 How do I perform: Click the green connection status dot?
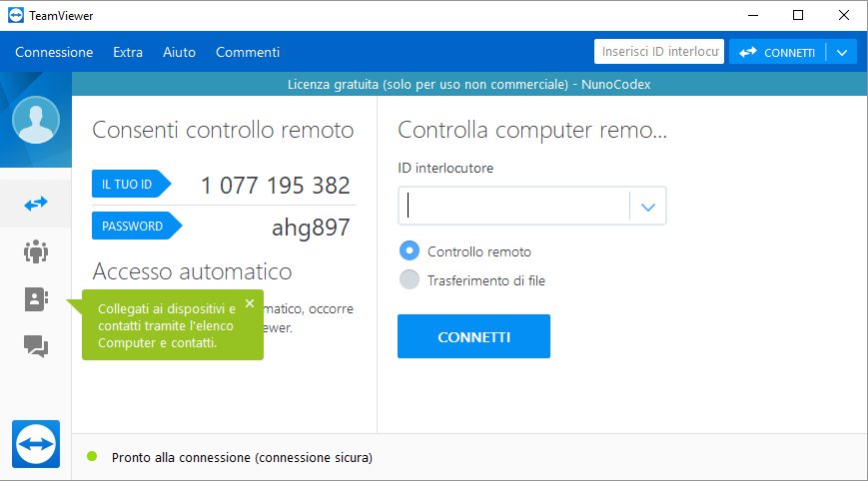point(92,457)
